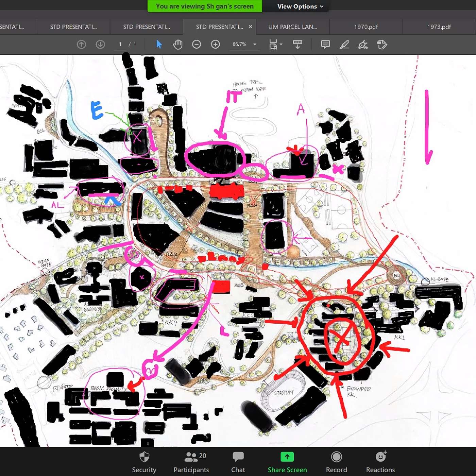Select the Hand pan tool

[x=177, y=45]
